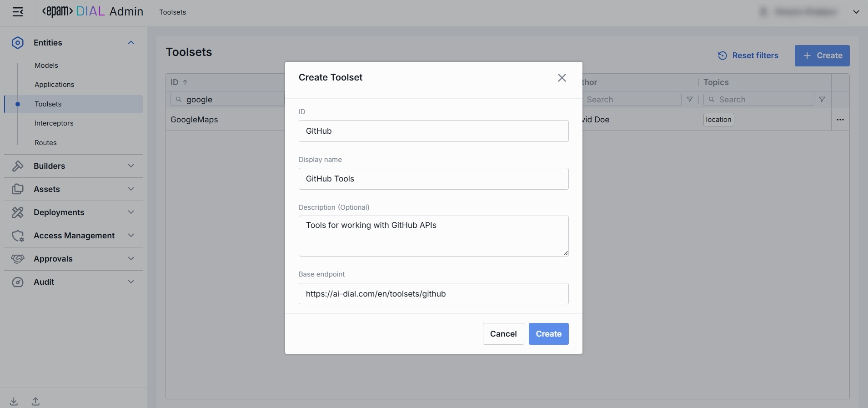Go to Interceptors page

[54, 123]
